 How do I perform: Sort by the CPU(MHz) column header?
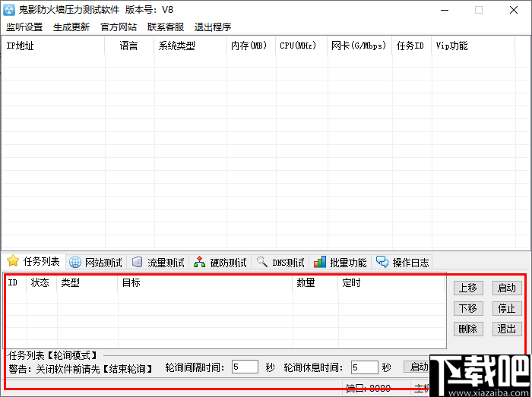(x=301, y=46)
